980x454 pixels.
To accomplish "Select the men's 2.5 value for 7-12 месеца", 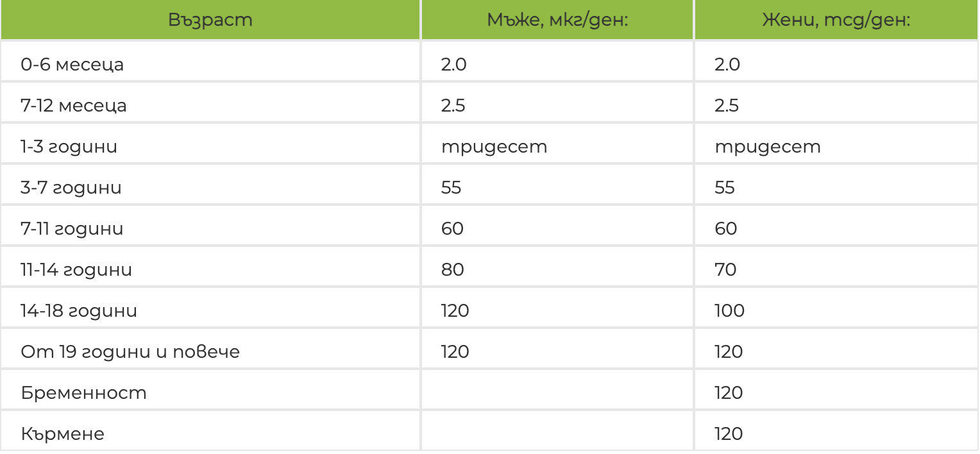I will pos(453,106).
